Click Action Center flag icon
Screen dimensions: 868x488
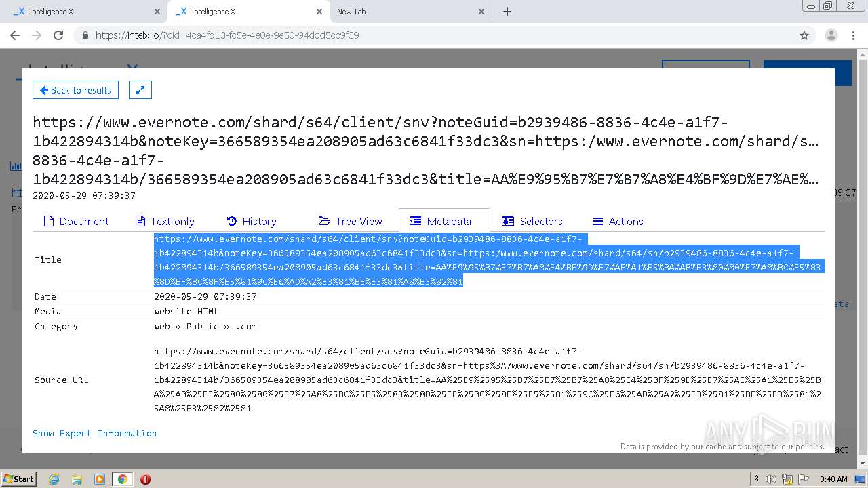[x=804, y=479]
